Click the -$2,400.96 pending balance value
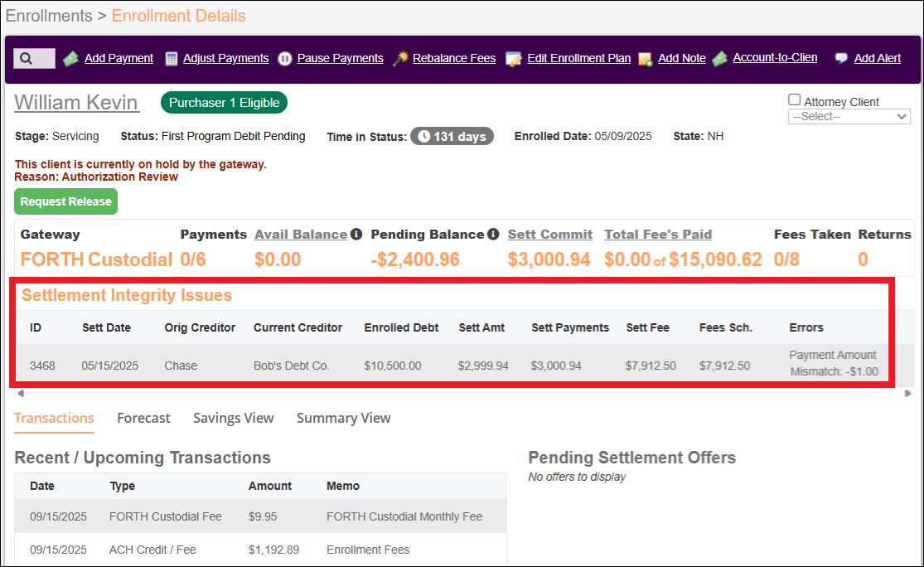Image resolution: width=924 pixels, height=567 pixels. coord(415,259)
